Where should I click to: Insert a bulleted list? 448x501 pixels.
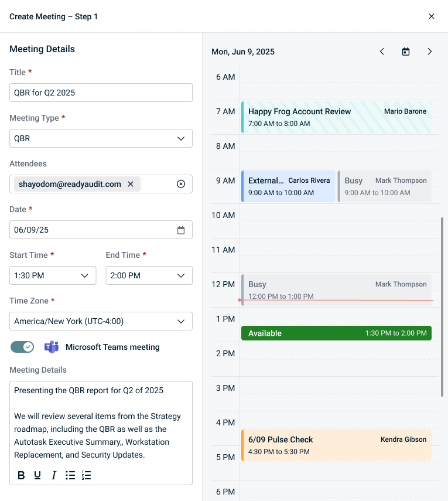pyautogui.click(x=70, y=475)
